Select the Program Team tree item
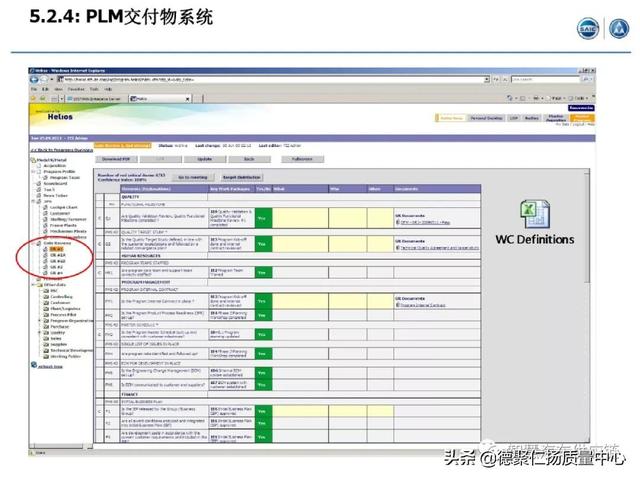The image size is (640, 480). click(64, 178)
